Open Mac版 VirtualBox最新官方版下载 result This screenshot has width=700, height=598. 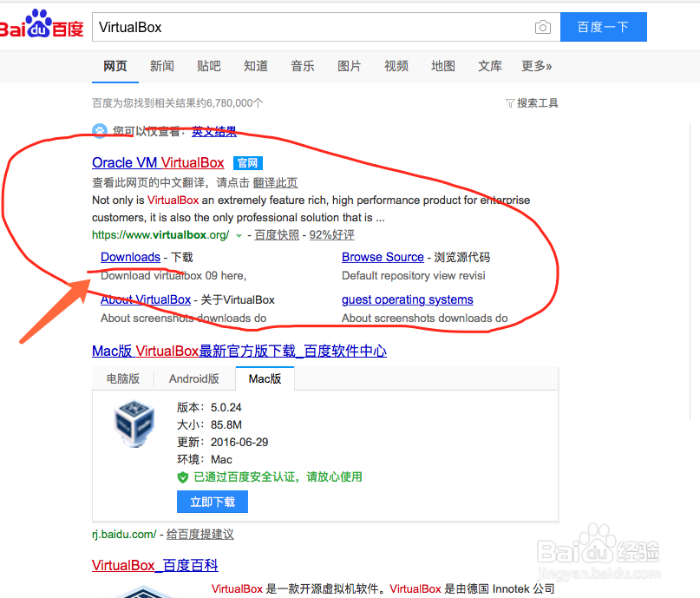pos(239,351)
